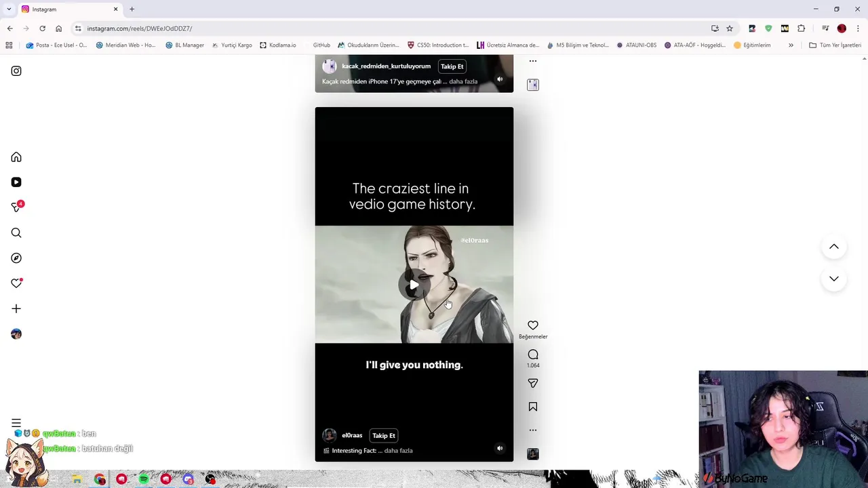Open direct messages with notification badge

tap(17, 207)
